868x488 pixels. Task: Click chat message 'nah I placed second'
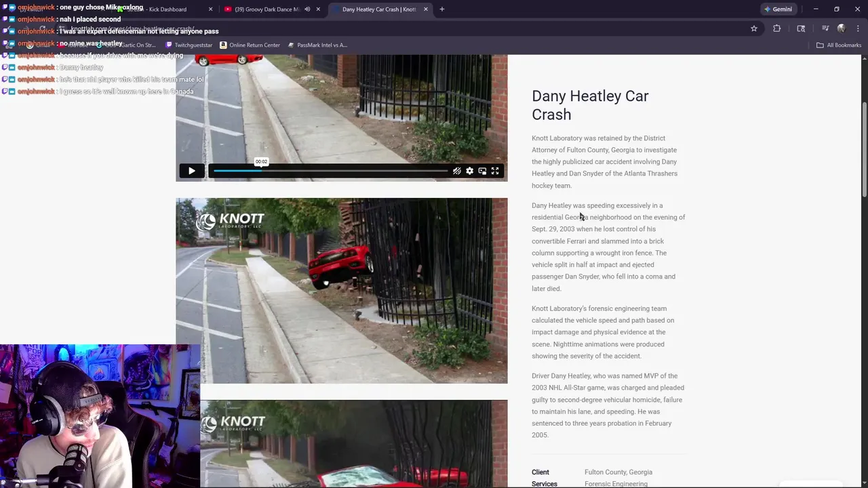(90, 19)
